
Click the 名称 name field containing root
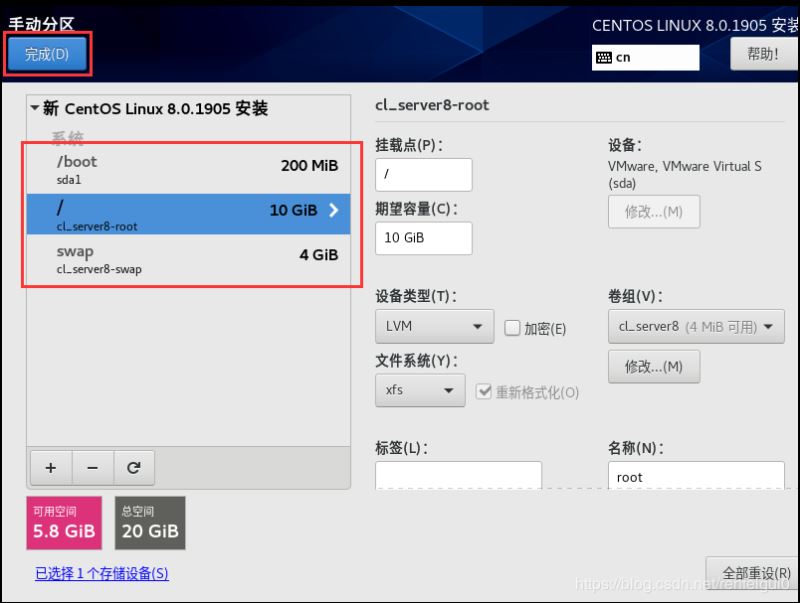(695, 476)
